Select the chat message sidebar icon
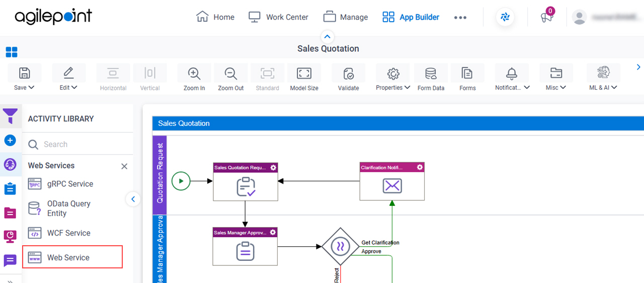Screen dimensions: 644x283 coord(10,260)
